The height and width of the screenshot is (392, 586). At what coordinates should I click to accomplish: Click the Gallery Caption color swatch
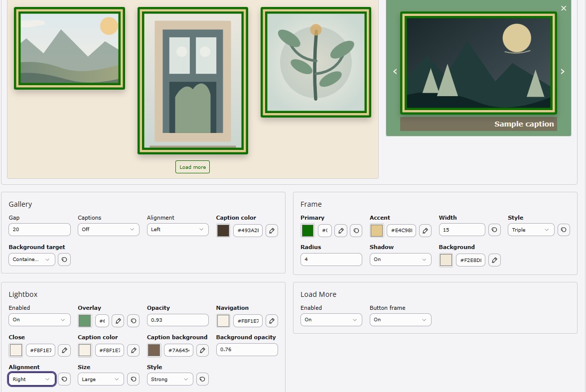(223, 231)
